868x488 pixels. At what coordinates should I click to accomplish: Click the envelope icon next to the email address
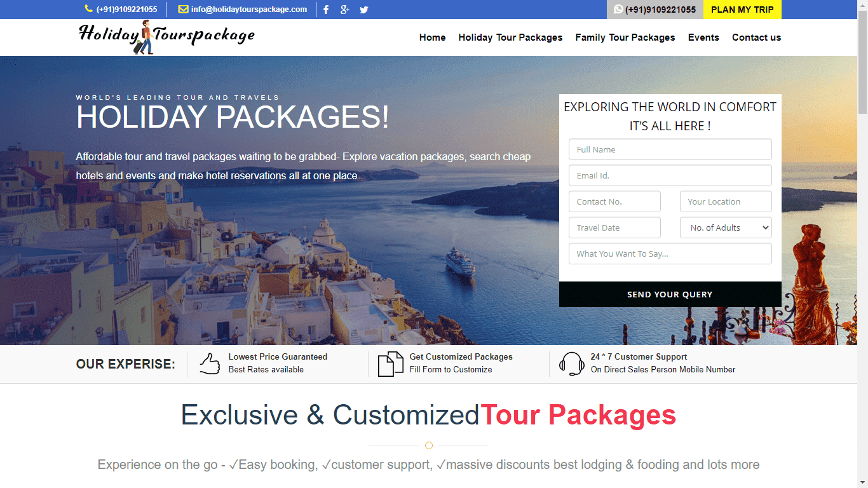coord(183,9)
